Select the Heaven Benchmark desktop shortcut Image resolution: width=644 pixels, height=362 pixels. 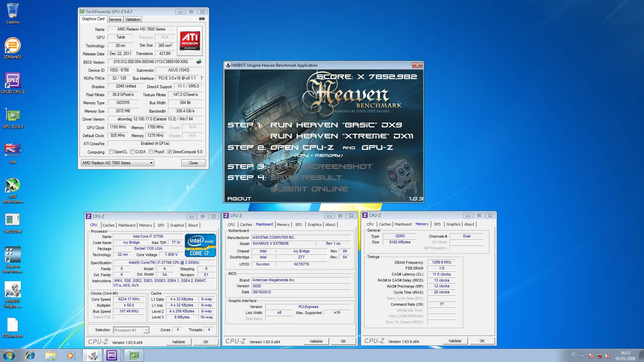point(13,260)
